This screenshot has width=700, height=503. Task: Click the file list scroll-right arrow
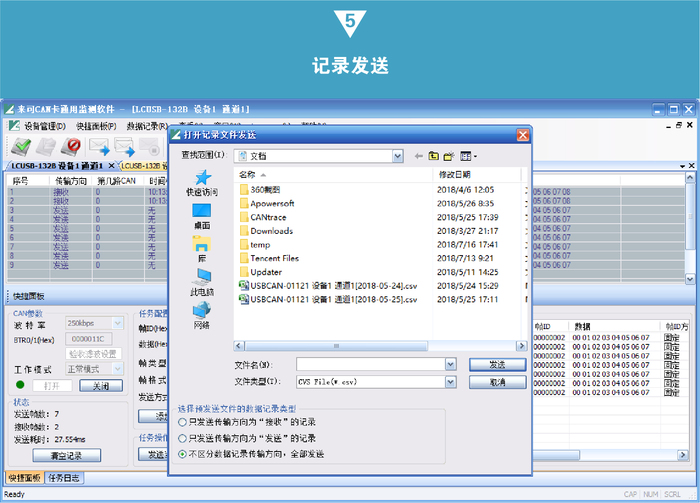tap(521, 346)
